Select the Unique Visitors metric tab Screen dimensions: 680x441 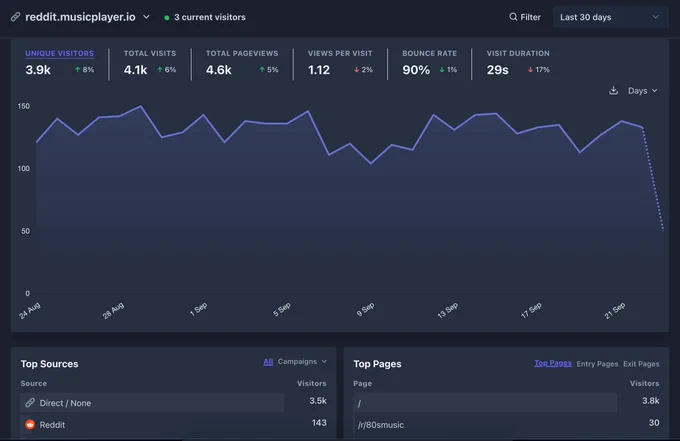click(59, 53)
